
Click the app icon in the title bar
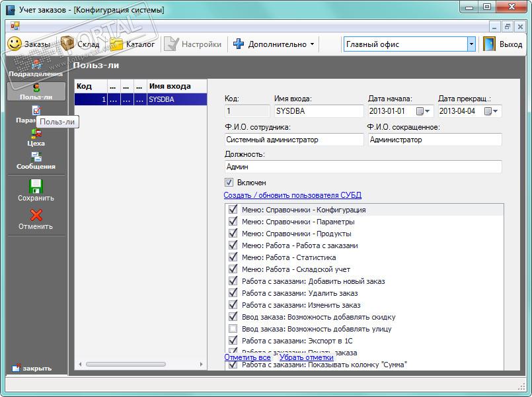point(11,10)
